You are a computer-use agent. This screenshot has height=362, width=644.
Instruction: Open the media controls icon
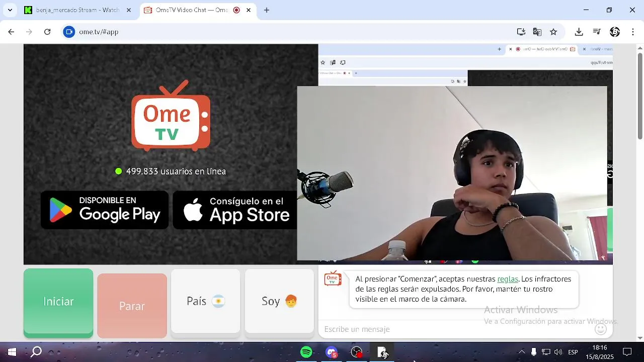tap(597, 32)
